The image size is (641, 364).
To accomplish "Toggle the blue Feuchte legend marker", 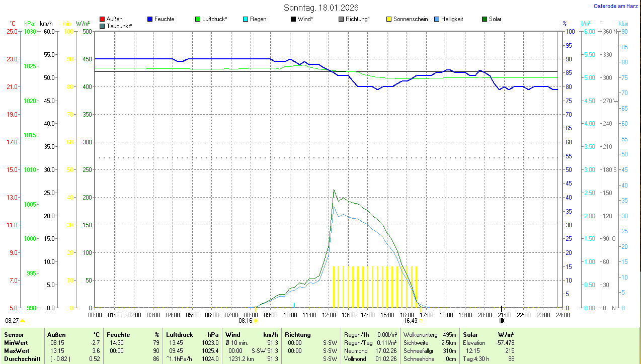I will click(x=150, y=19).
